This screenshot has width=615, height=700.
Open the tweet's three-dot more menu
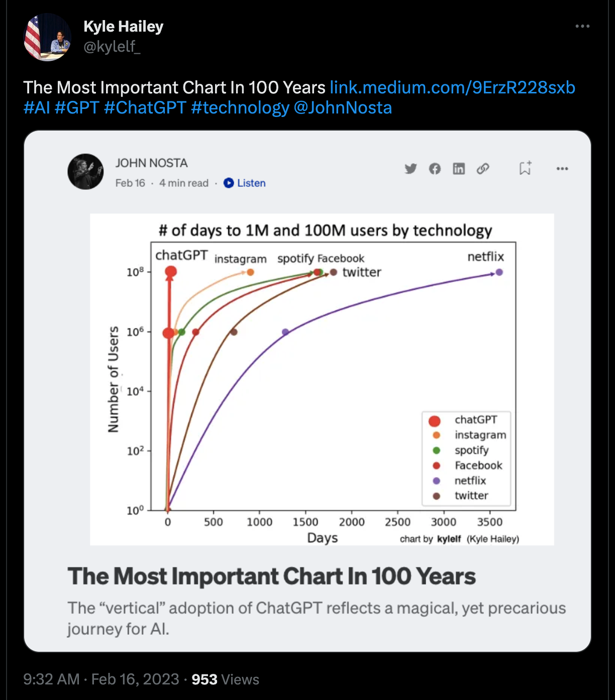tap(582, 26)
